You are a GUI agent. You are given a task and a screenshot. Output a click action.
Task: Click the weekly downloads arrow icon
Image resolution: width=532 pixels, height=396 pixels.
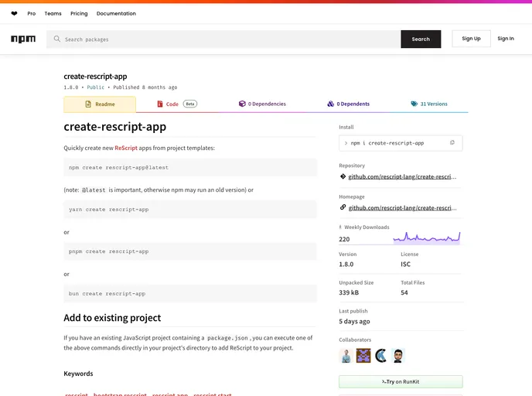point(340,227)
